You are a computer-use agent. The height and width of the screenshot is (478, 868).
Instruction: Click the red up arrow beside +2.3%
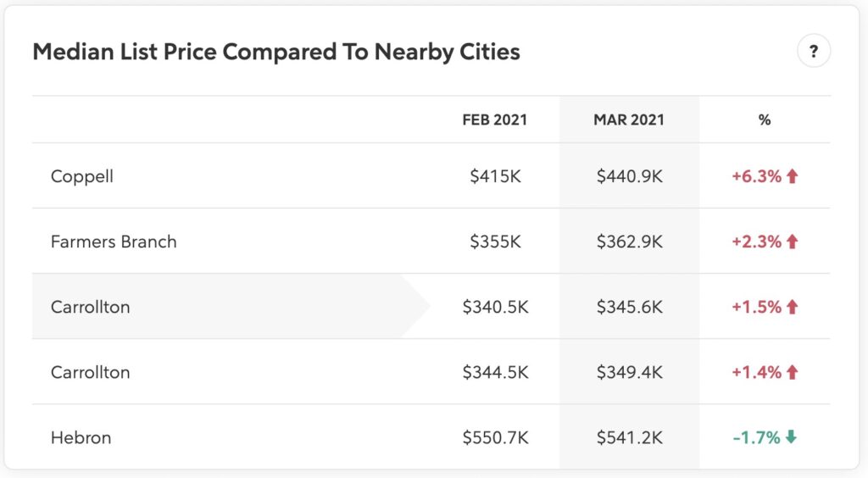tap(793, 242)
